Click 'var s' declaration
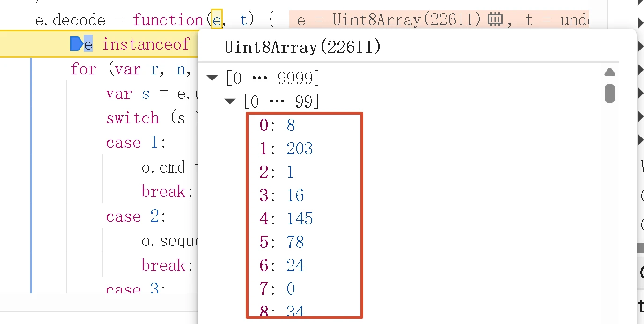The image size is (644, 324). (x=128, y=94)
